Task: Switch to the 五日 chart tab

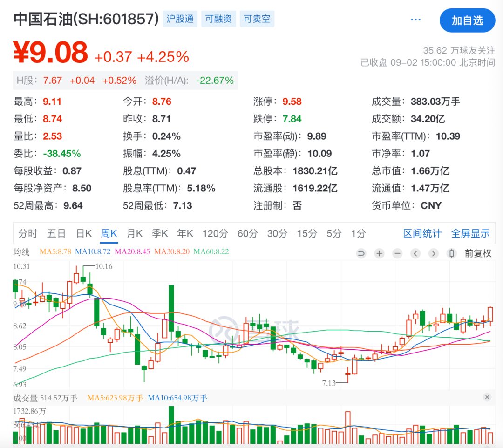Action: tap(56, 233)
